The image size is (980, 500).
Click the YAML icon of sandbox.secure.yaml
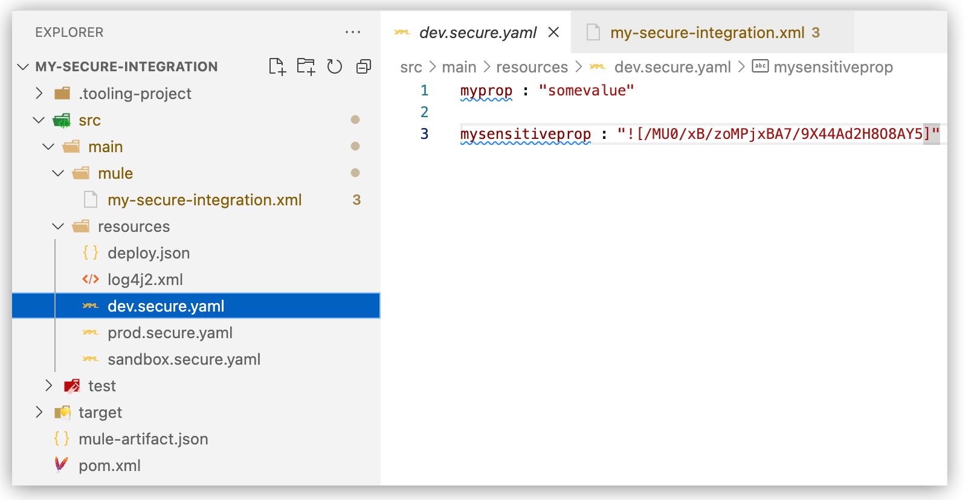[x=91, y=359]
